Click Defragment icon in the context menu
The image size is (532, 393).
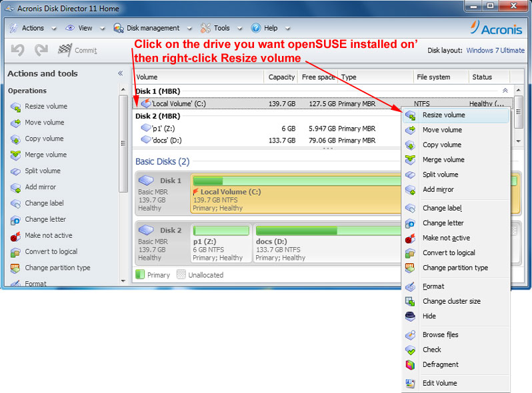click(x=410, y=365)
